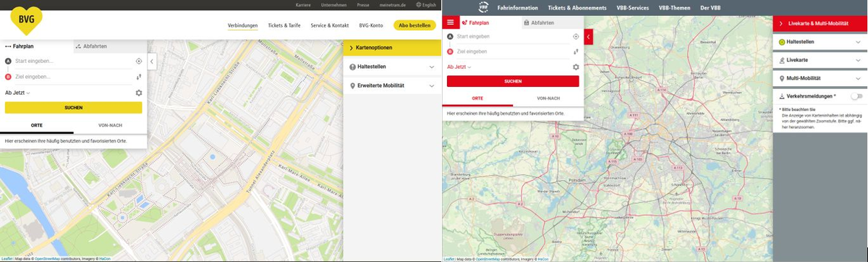
Task: Expand the VBB Livekarte section
Action: click(857, 59)
